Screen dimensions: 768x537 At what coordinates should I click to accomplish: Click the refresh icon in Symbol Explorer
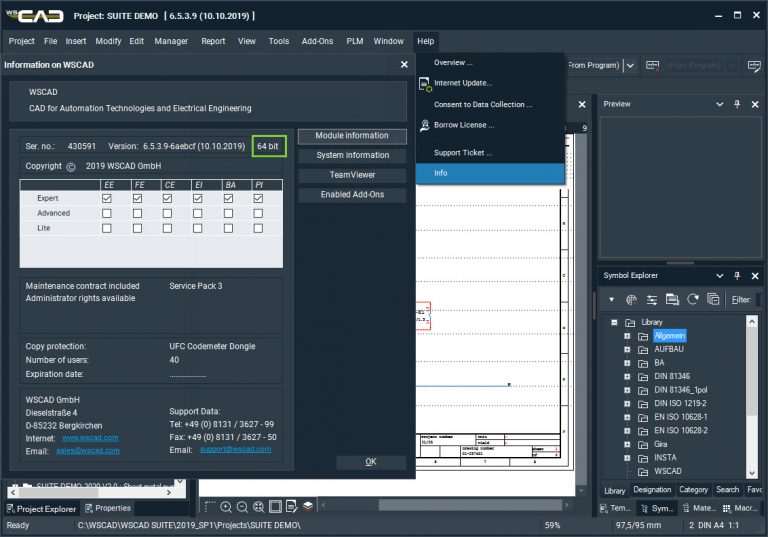click(x=692, y=299)
